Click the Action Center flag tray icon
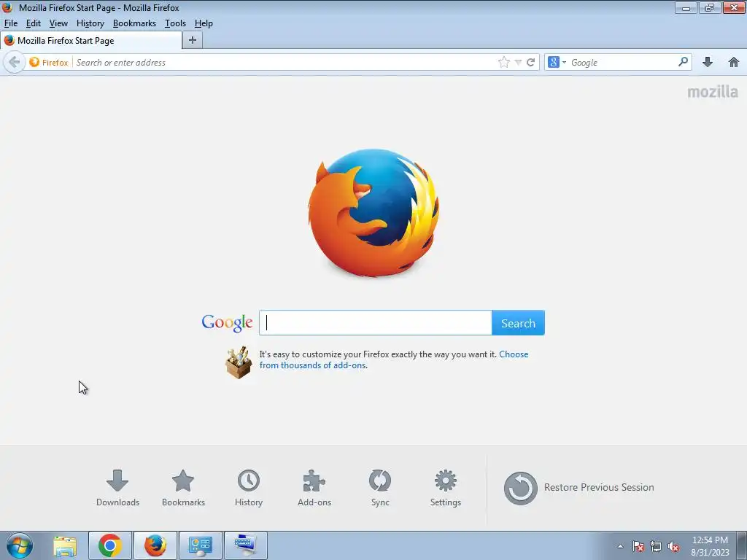This screenshot has height=560, width=747. [x=638, y=546]
